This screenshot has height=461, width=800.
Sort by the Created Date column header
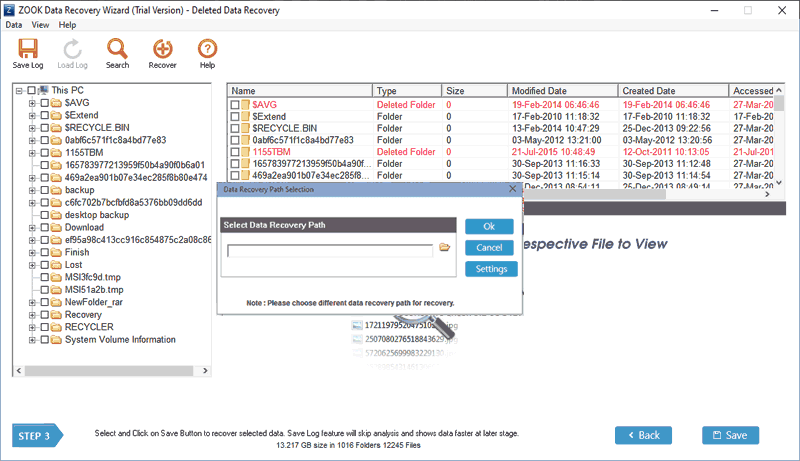673,91
